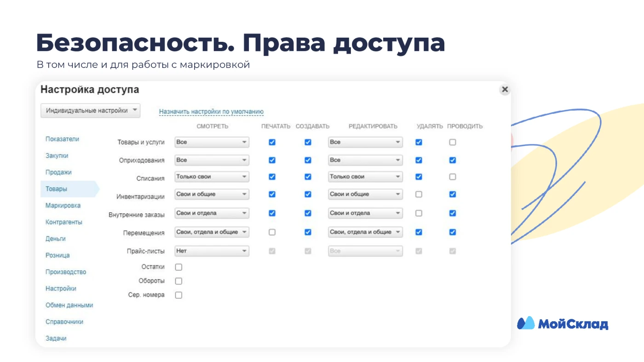Uncheck Создавать for Перемещения

pos(308,232)
